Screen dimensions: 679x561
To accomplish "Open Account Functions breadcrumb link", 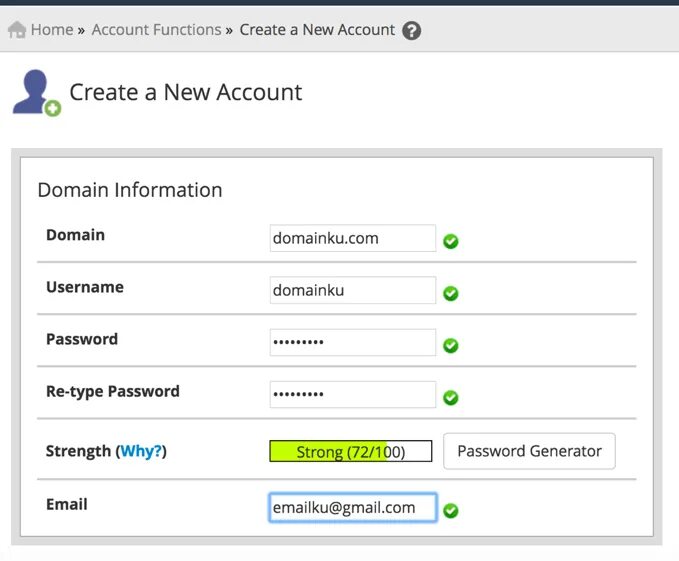I will pos(156,30).
